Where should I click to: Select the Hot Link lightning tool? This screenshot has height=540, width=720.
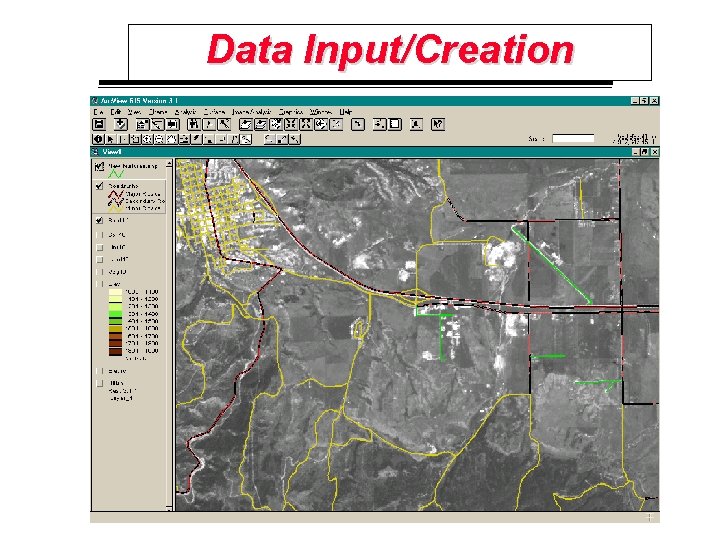(197, 139)
